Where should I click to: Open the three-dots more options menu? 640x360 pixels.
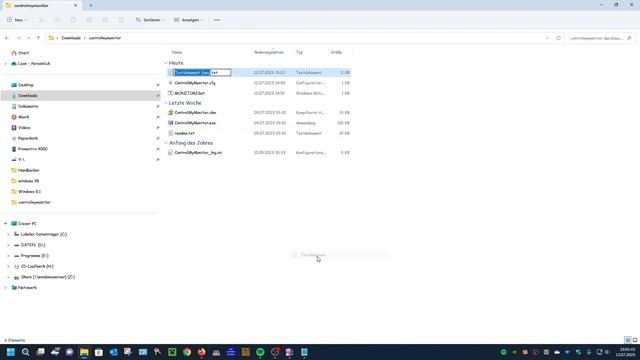coord(217,20)
